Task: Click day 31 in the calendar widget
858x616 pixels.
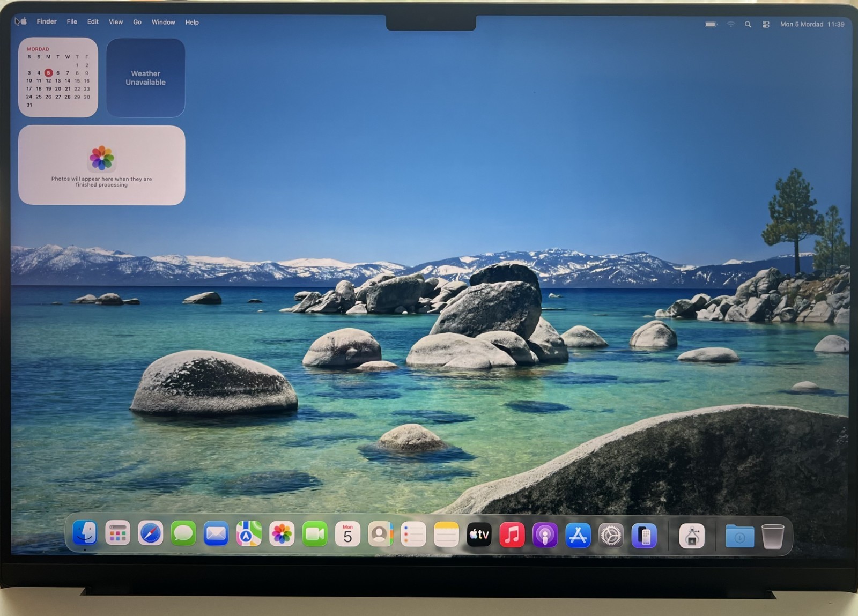Action: click(29, 105)
